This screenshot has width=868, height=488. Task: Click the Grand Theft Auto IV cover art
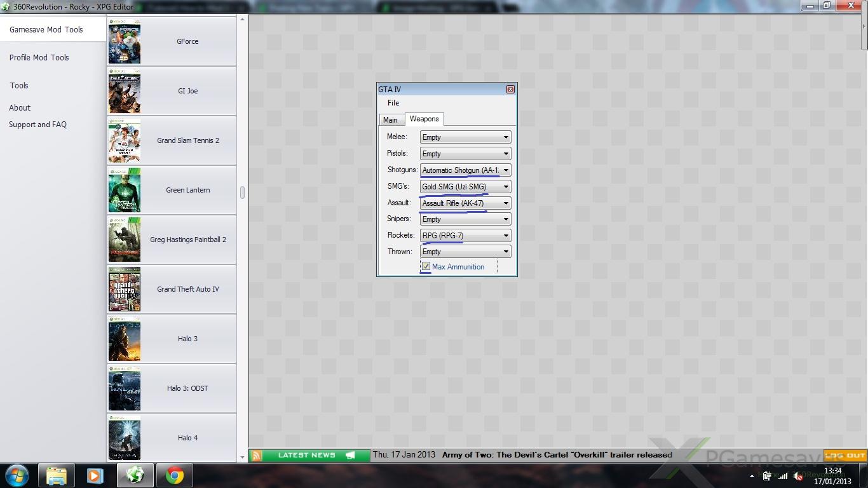tap(125, 289)
